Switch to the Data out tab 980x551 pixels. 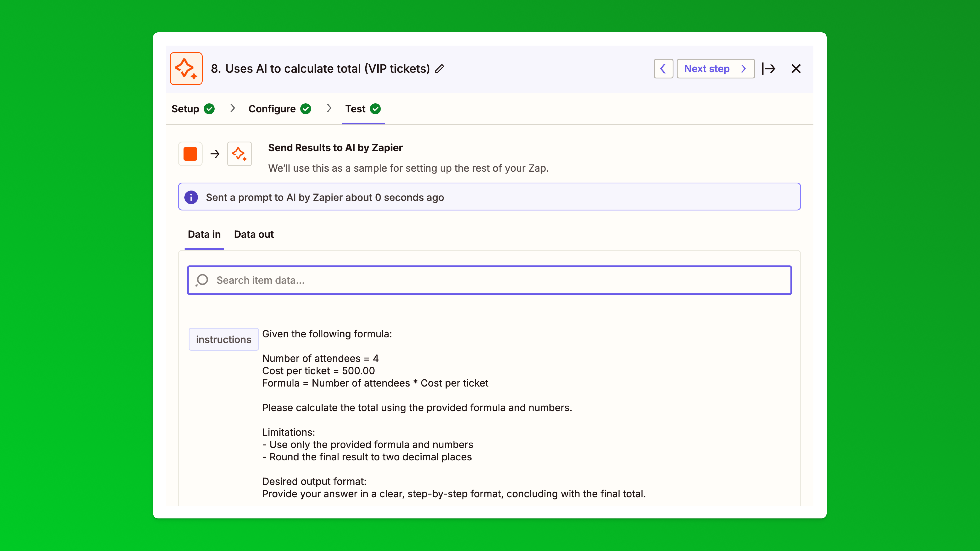click(254, 234)
